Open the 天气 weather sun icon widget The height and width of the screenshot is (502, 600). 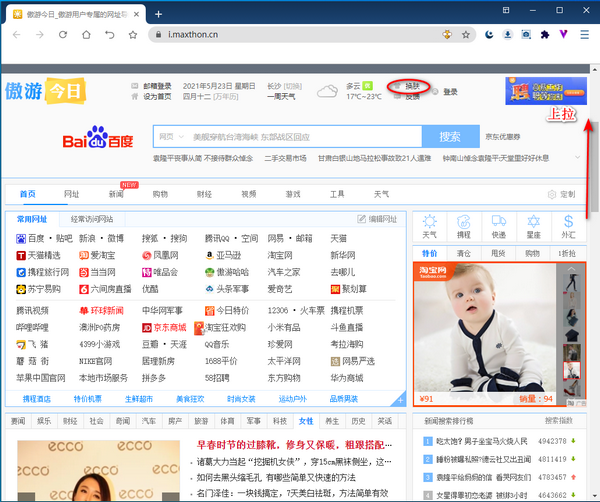coord(430,225)
